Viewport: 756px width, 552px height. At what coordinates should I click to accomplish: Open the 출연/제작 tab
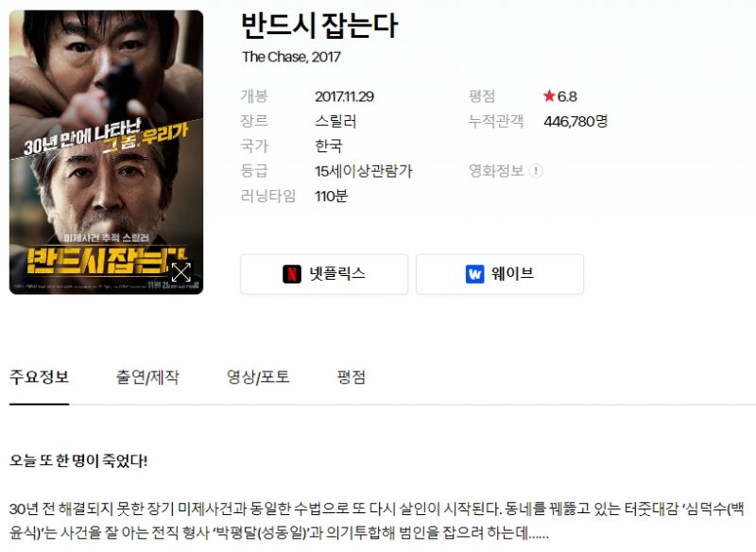pyautogui.click(x=147, y=376)
